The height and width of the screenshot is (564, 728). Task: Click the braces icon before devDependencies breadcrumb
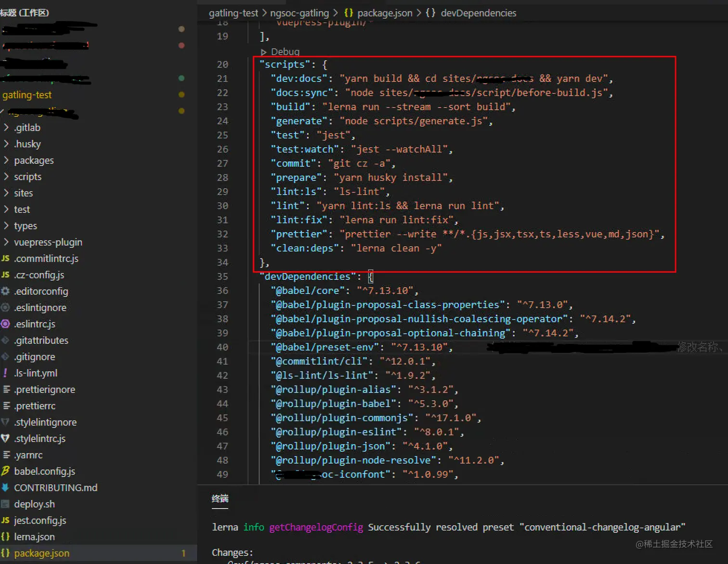click(430, 13)
